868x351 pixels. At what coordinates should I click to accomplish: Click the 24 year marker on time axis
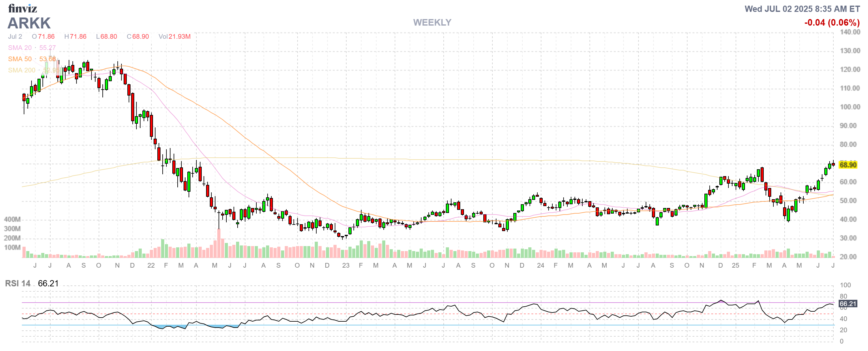click(x=540, y=265)
